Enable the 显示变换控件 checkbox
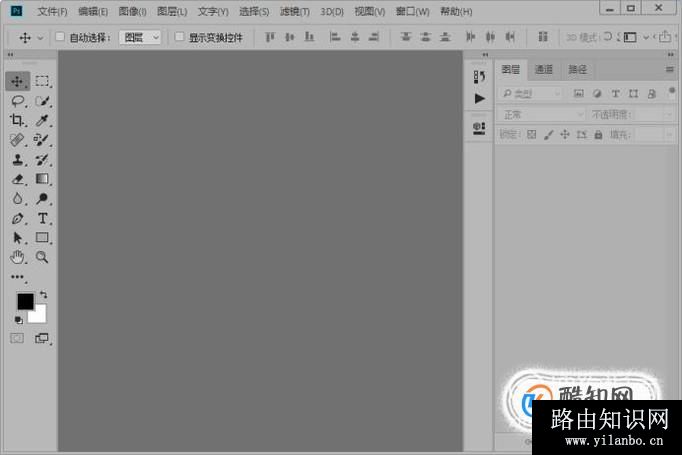 pyautogui.click(x=179, y=37)
